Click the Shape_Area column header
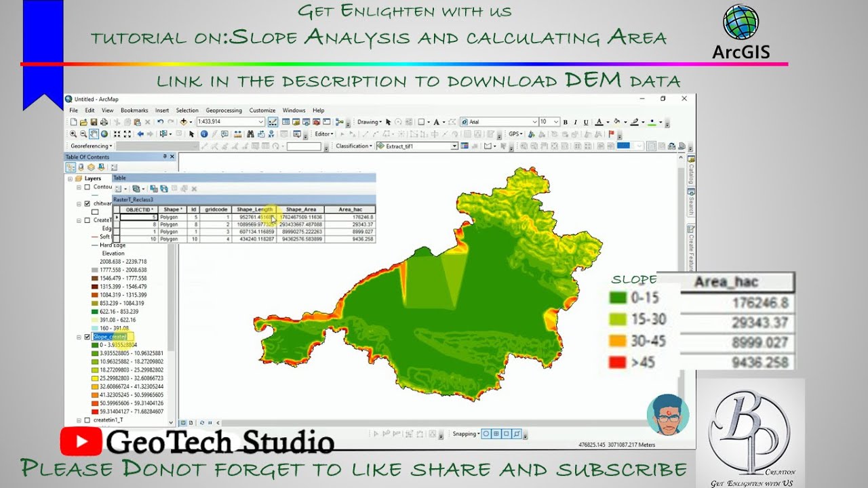The width and height of the screenshot is (868, 488). 300,209
